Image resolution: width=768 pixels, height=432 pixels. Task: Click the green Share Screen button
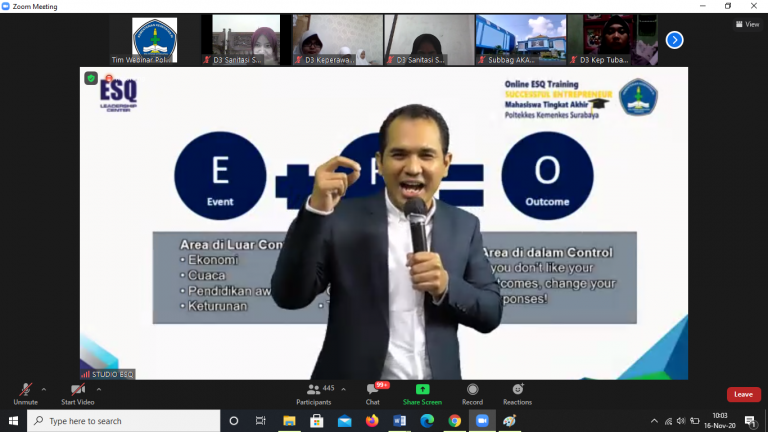422,392
